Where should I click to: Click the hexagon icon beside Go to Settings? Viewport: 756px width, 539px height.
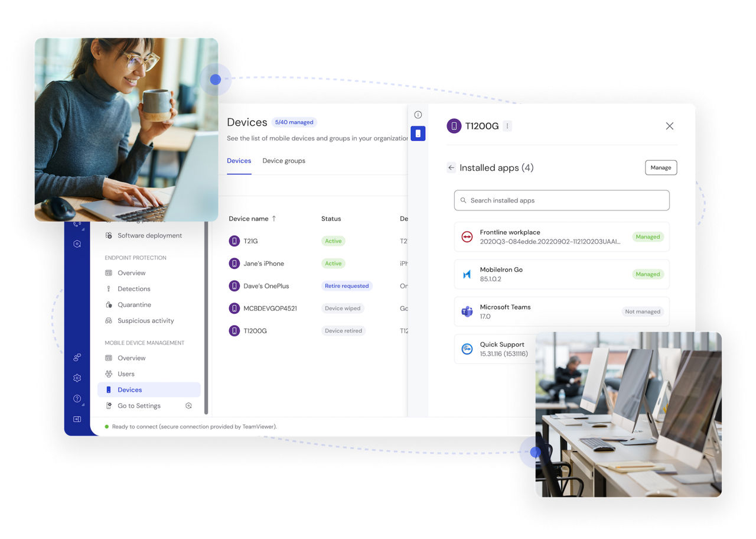(188, 406)
